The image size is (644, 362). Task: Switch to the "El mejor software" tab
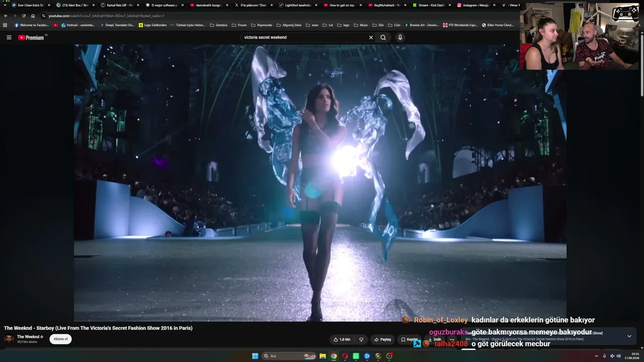164,5
